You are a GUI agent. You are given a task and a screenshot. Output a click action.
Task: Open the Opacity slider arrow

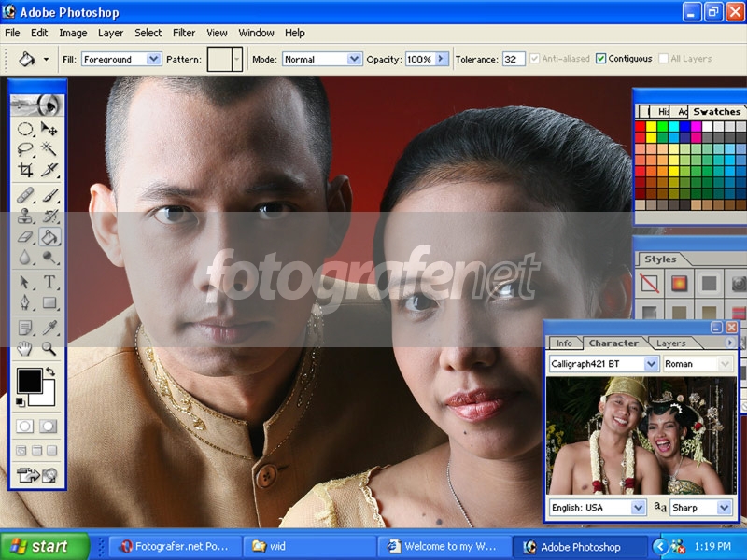441,59
